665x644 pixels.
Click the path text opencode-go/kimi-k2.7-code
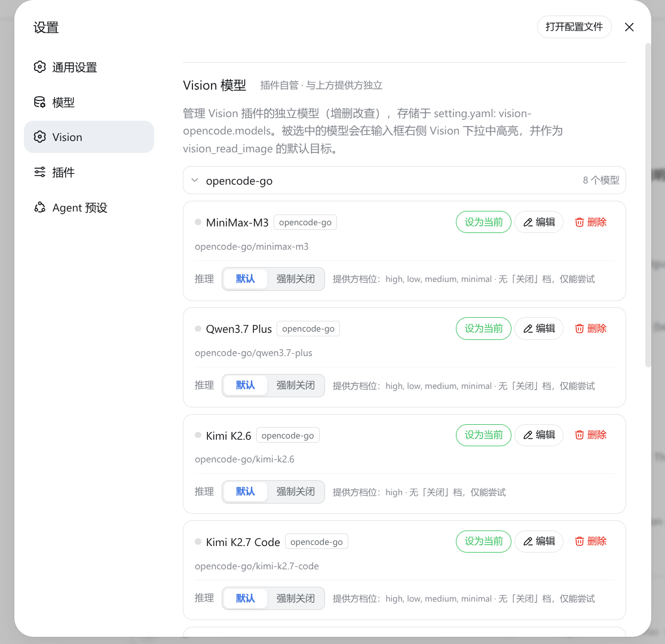(x=256, y=566)
